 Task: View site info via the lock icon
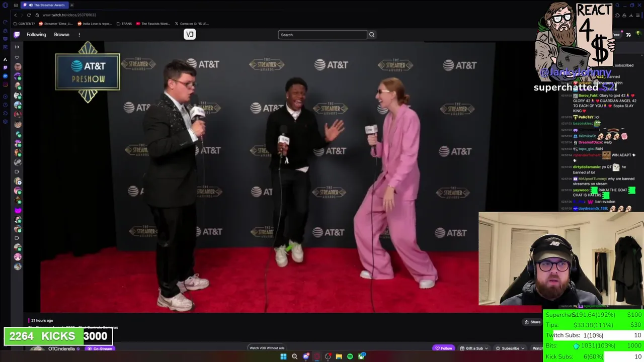37,15
